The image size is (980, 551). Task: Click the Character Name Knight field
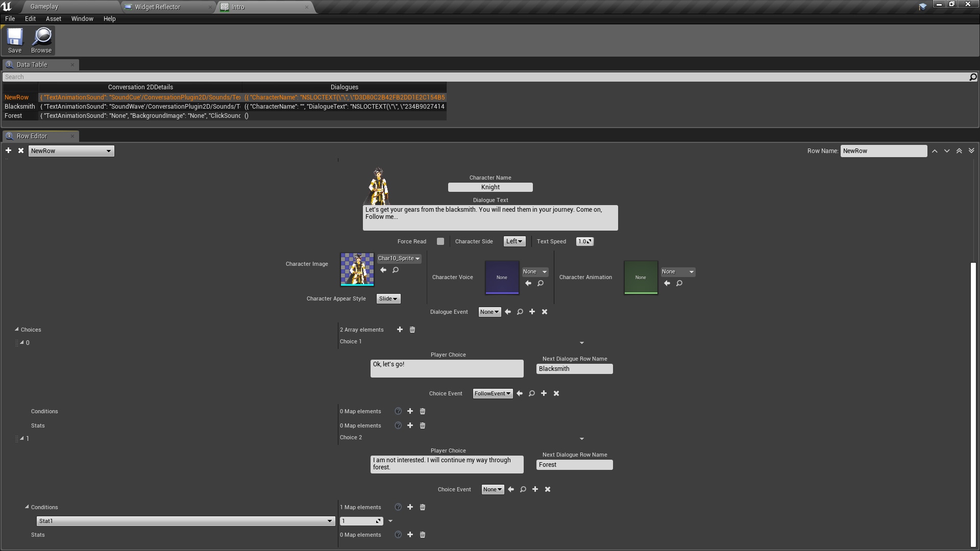(x=490, y=187)
